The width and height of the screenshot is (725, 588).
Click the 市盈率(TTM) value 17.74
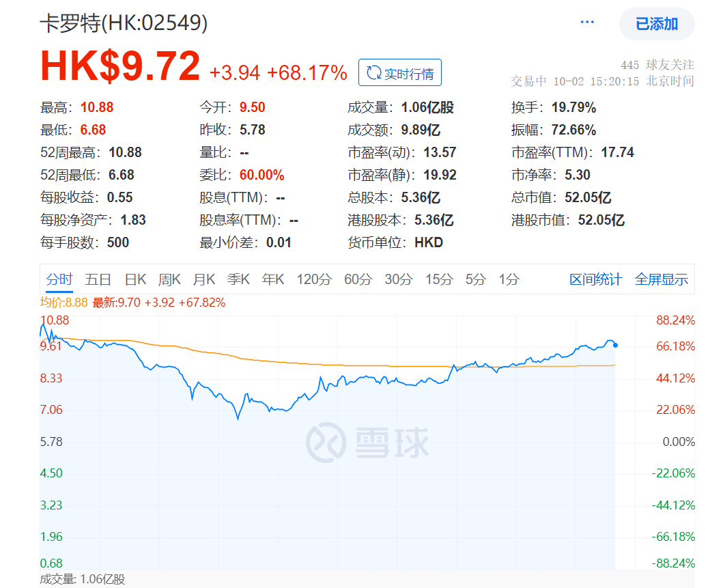click(617, 152)
